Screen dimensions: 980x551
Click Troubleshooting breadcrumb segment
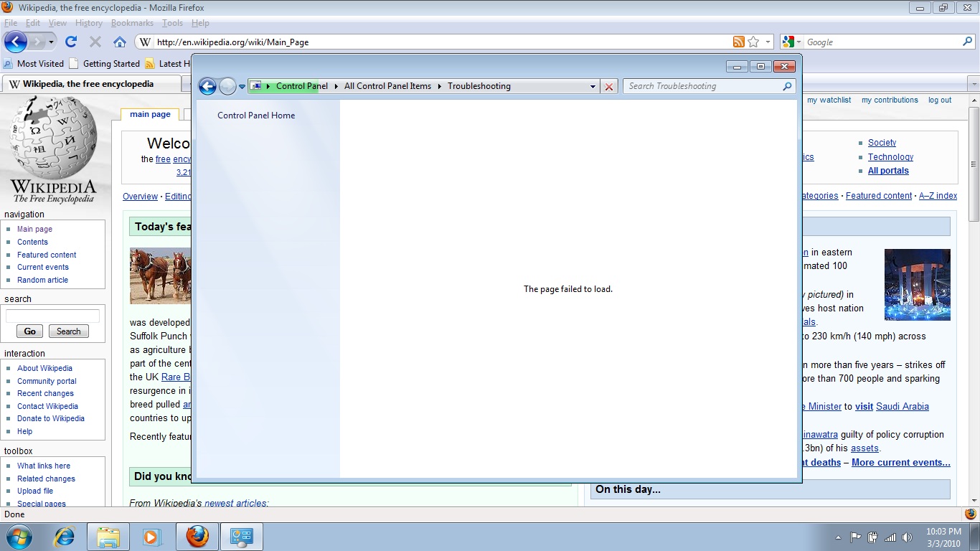tap(479, 86)
